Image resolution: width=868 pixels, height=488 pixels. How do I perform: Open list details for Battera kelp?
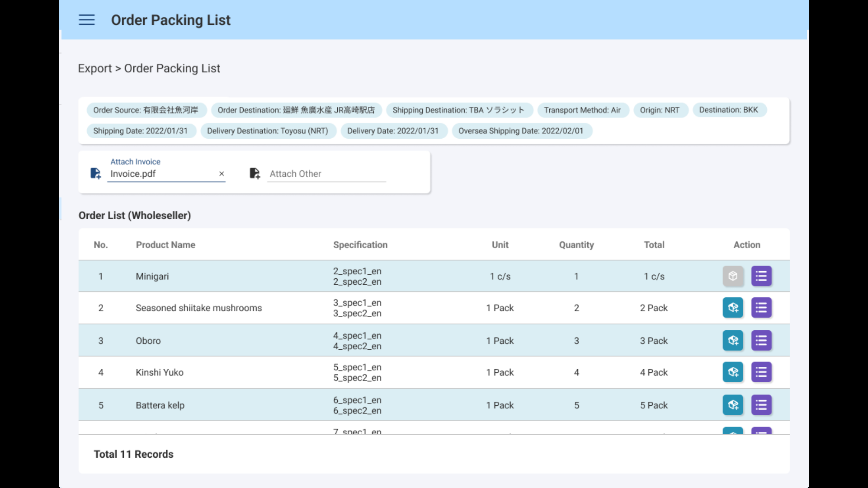[761, 405]
